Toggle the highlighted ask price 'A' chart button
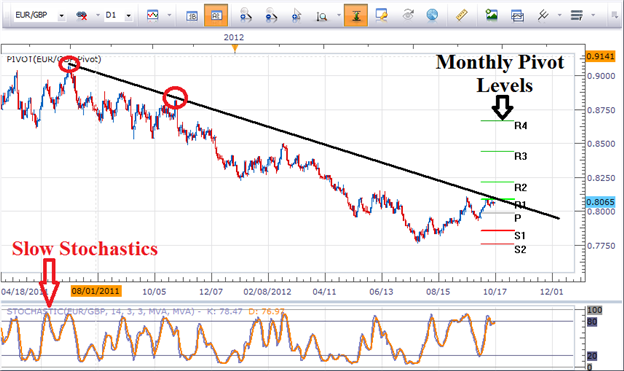The height and width of the screenshot is (371, 624). click(x=216, y=16)
